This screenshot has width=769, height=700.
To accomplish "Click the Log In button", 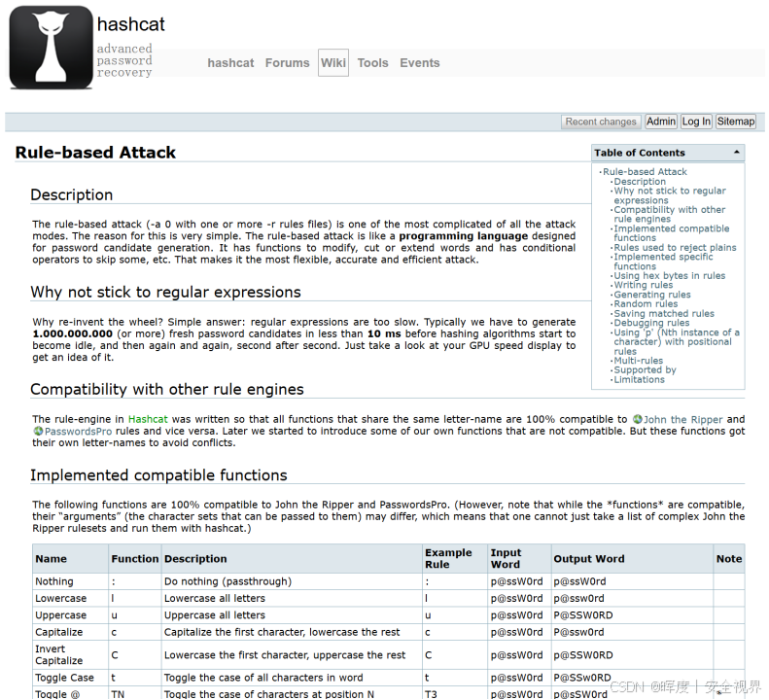I will [696, 122].
